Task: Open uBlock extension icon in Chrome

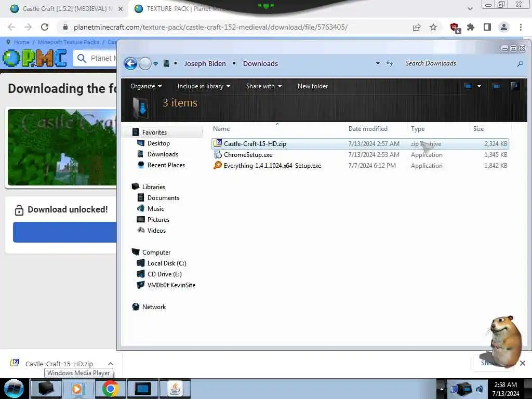Action: [x=455, y=28]
